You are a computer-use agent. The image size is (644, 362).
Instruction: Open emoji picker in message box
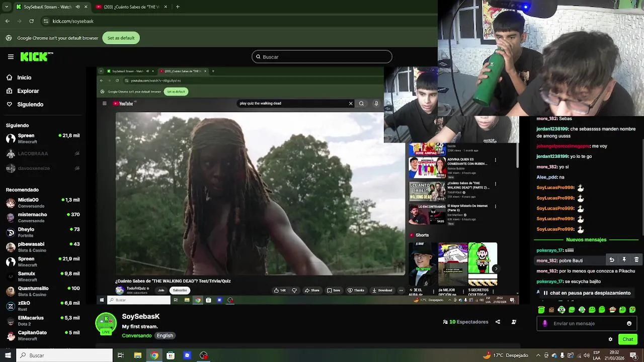[629, 323]
